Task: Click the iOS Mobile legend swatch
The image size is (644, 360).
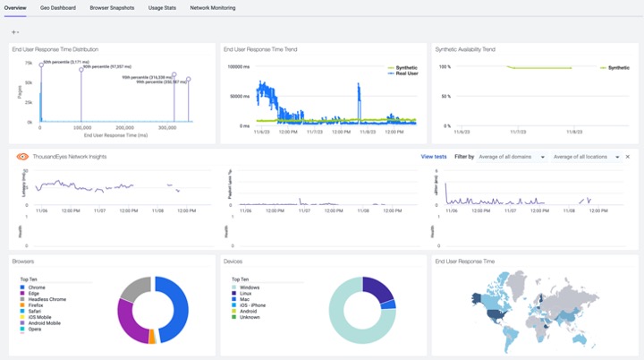Action: tap(22, 317)
